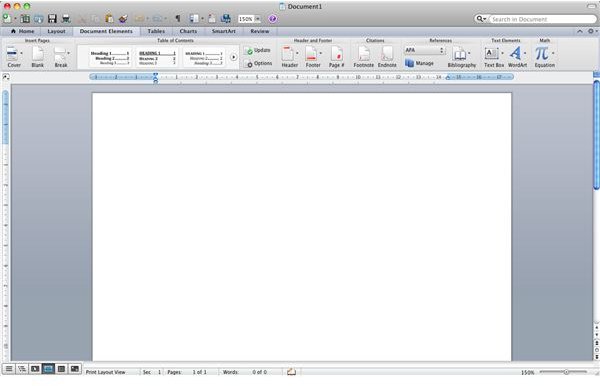Screen dimensions: 600x386
Task: Switch to Draft view in status bar
Action: (9, 369)
